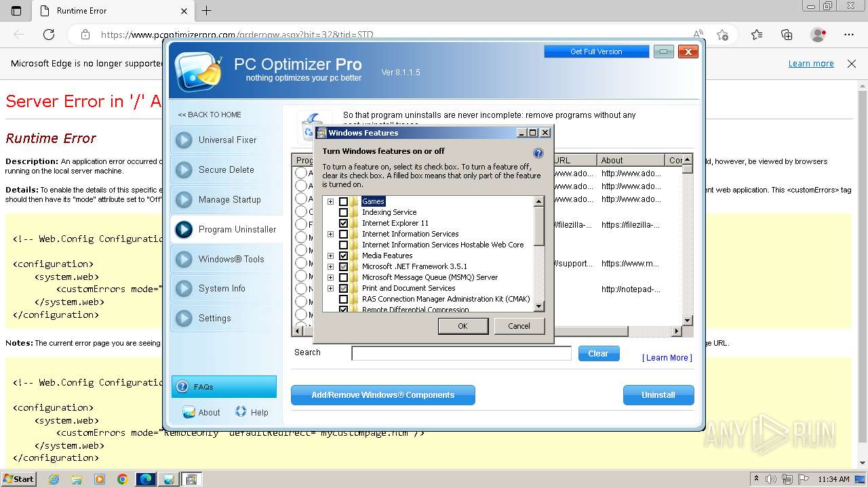
Task: Dismiss the Edge notification bar
Action: (852, 64)
